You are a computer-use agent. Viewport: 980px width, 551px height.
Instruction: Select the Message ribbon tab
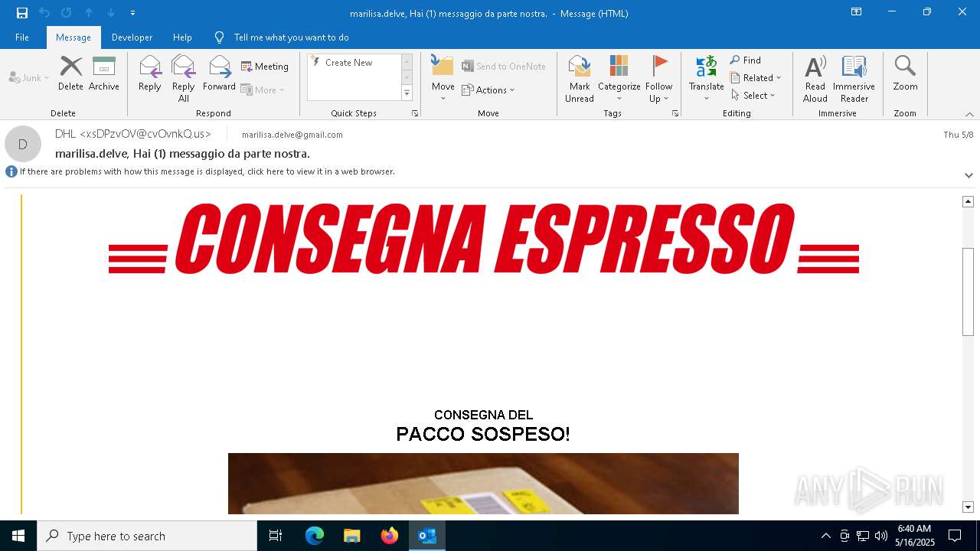pos(73,37)
